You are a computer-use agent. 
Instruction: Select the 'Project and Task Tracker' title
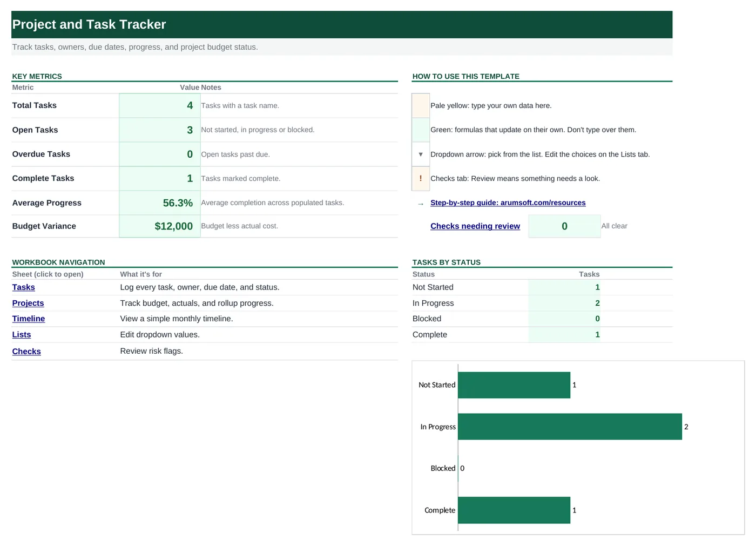pos(89,24)
